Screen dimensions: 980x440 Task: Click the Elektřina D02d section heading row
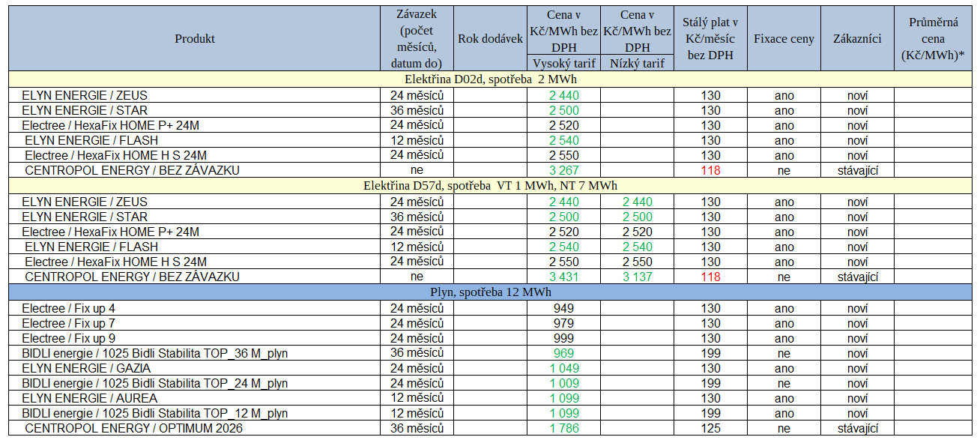point(490,79)
